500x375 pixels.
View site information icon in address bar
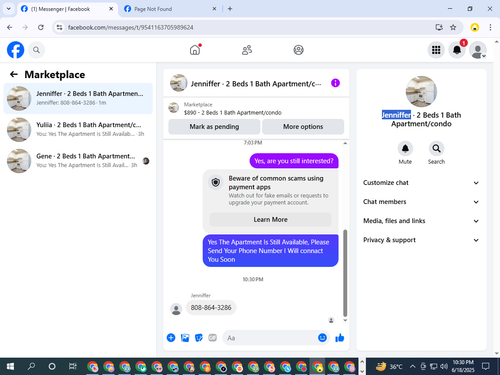[x=59, y=27]
